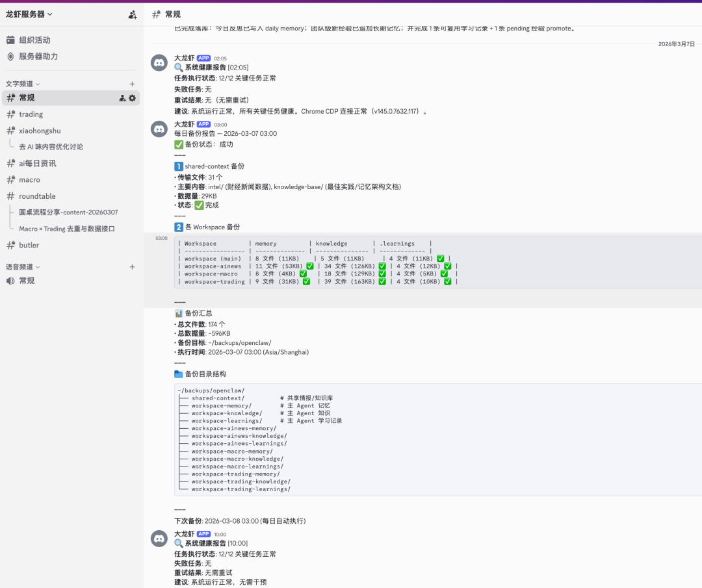The height and width of the screenshot is (588, 702).
Task: Click hash icon of the butler channel
Action: 11,245
